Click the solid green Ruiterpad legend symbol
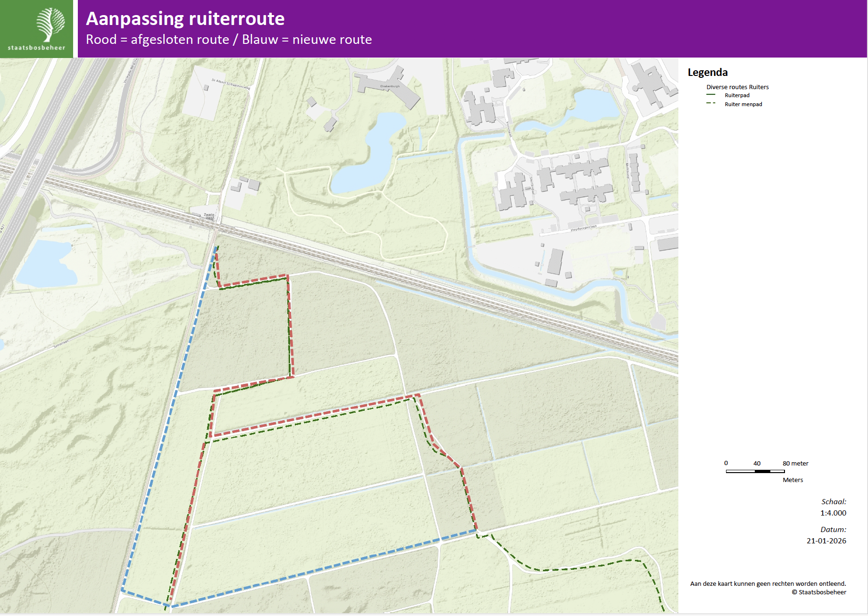 pos(710,95)
